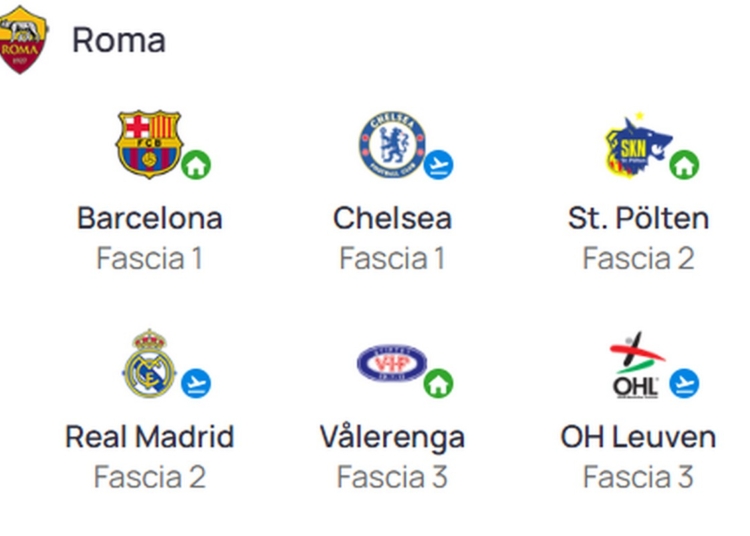This screenshot has width=750, height=536.
Task: Click OH Leuven's blue away plane icon
Action: point(684,383)
